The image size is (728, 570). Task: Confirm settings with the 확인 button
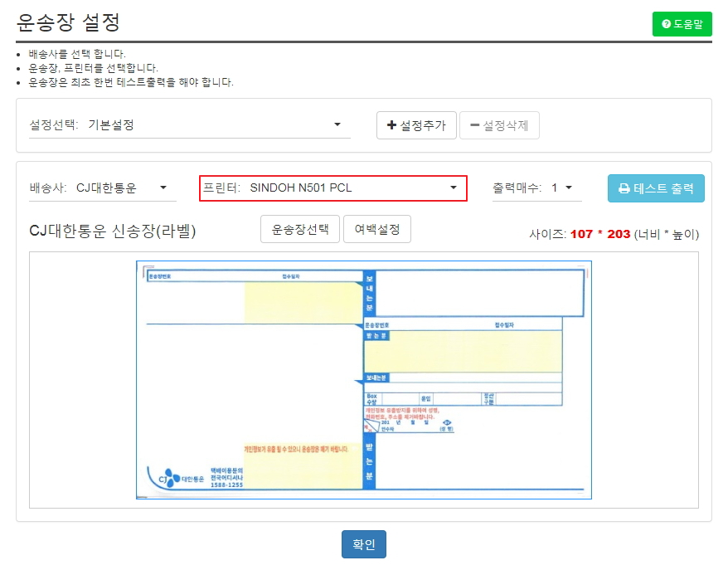coord(363,544)
